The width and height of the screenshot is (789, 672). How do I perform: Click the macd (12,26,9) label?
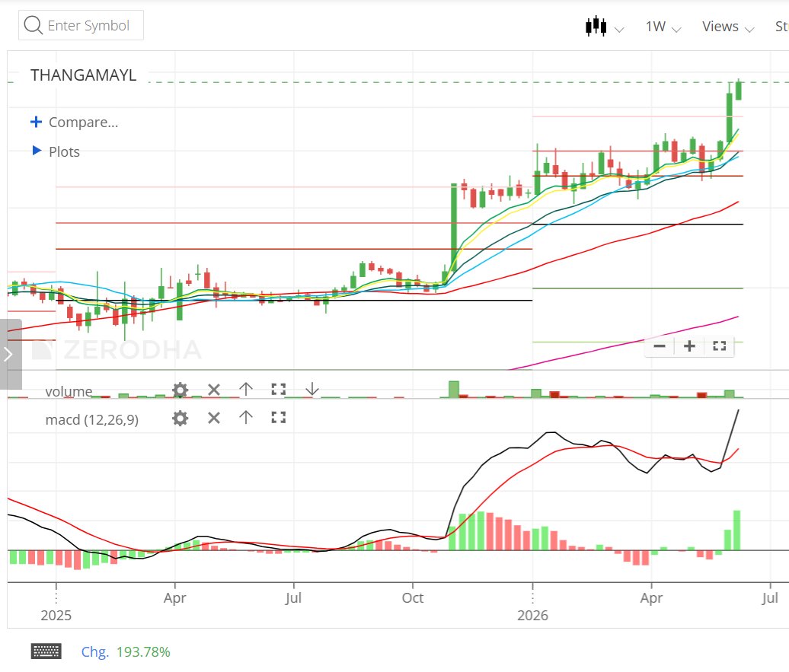click(92, 419)
